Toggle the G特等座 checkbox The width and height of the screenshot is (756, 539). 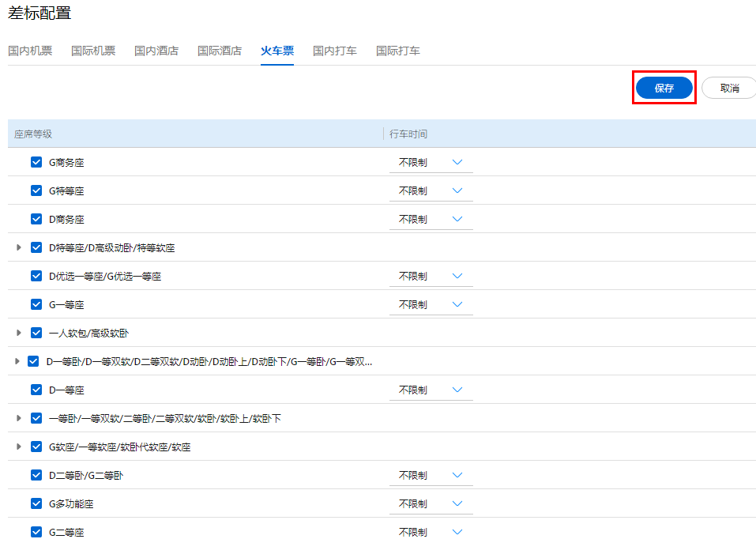[x=36, y=190]
